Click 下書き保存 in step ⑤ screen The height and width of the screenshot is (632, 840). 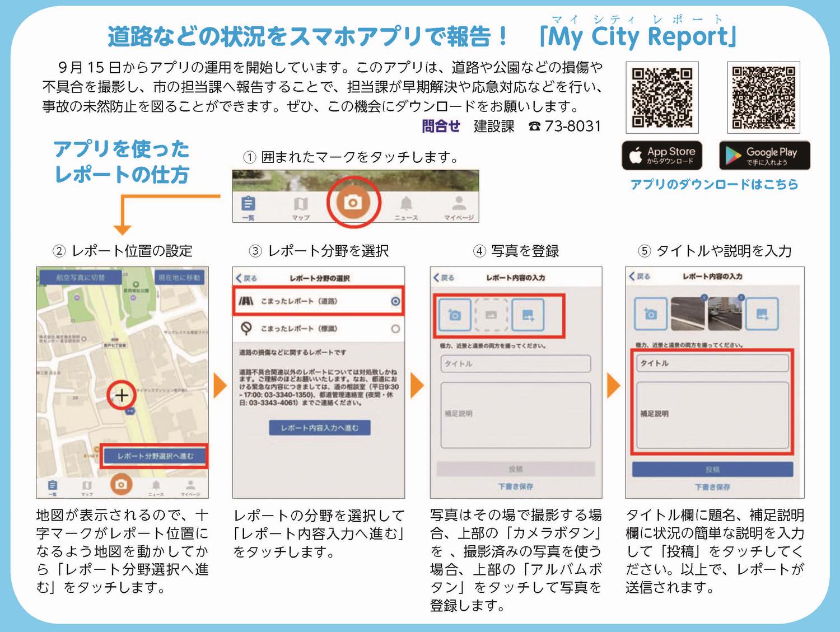click(712, 487)
